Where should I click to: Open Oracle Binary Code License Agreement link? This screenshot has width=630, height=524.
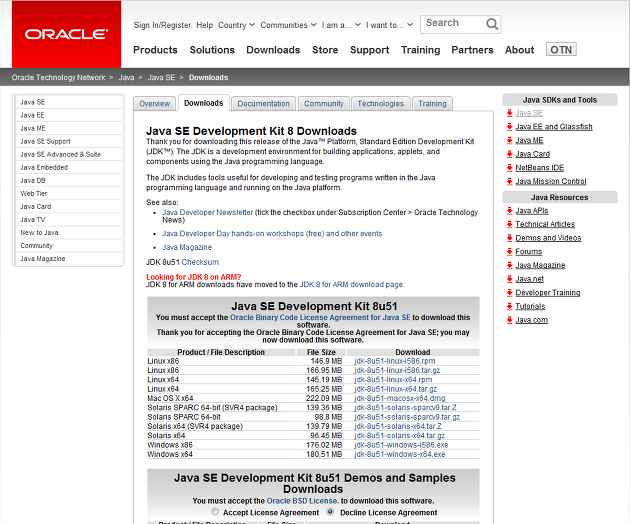point(320,317)
